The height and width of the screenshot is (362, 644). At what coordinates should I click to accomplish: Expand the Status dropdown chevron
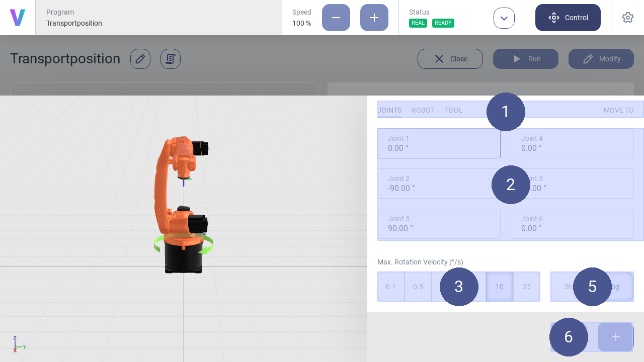[504, 18]
